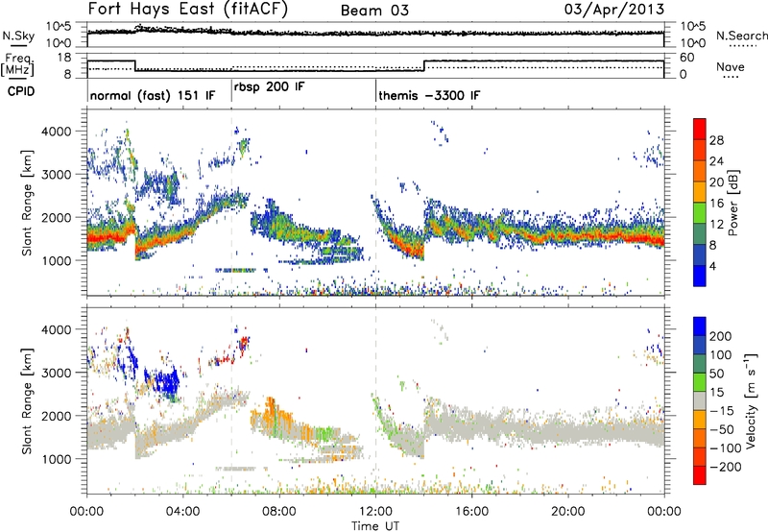Click the '04:00' time tick label
Viewport: 768px width, 532px height.
[x=183, y=512]
